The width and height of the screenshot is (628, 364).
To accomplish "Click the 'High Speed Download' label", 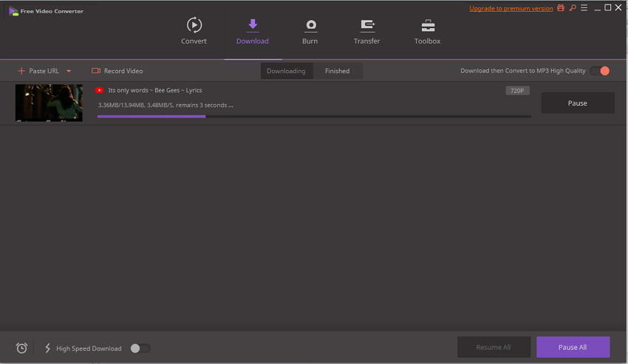I will (x=89, y=348).
